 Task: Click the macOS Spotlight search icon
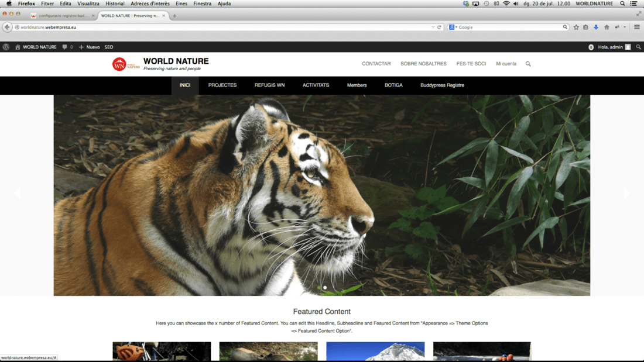point(623,4)
